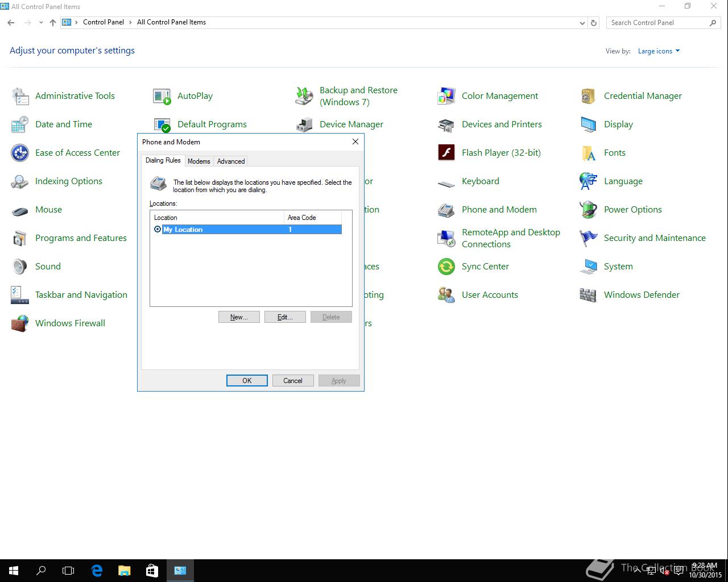The width and height of the screenshot is (728, 582).
Task: Go back to previous page
Action: click(11, 23)
